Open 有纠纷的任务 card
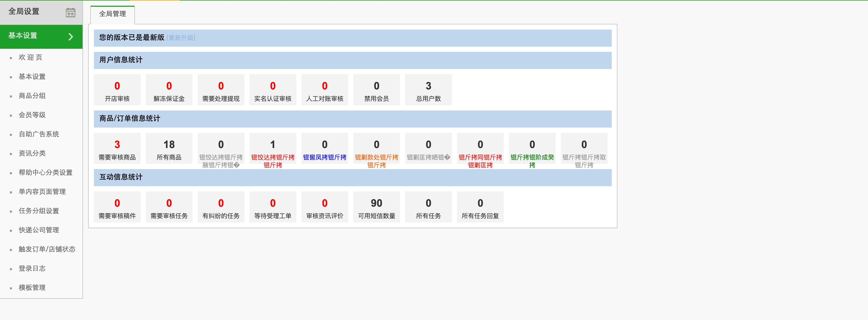The height and width of the screenshot is (320, 868). coord(221,207)
